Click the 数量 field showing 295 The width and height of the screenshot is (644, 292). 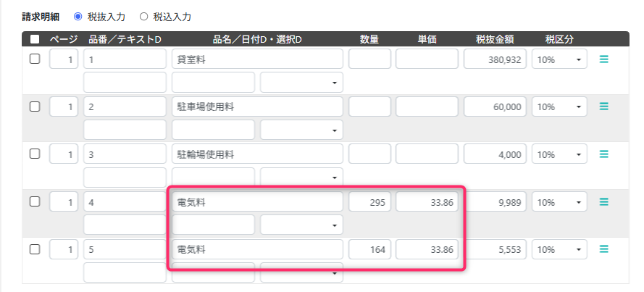pyautogui.click(x=369, y=202)
